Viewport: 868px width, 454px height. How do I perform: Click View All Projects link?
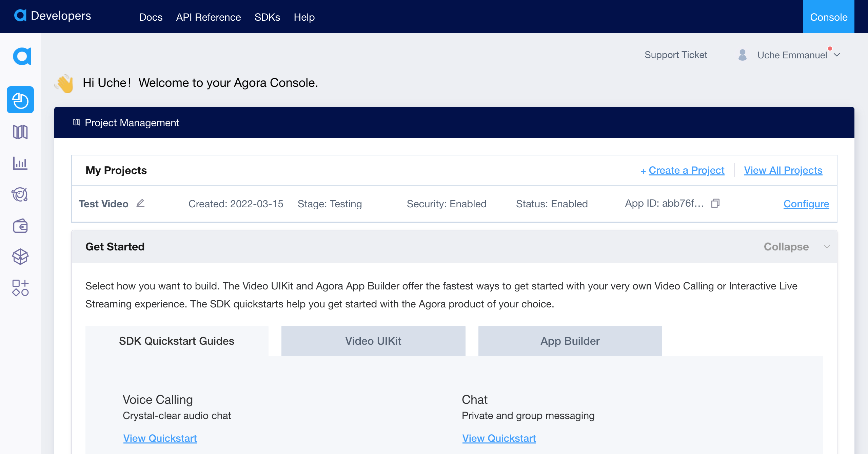[x=783, y=170]
